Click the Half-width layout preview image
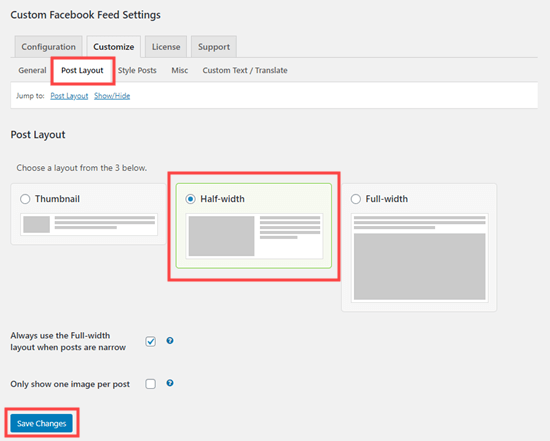Viewport: 550px width, 441px height. [x=254, y=236]
